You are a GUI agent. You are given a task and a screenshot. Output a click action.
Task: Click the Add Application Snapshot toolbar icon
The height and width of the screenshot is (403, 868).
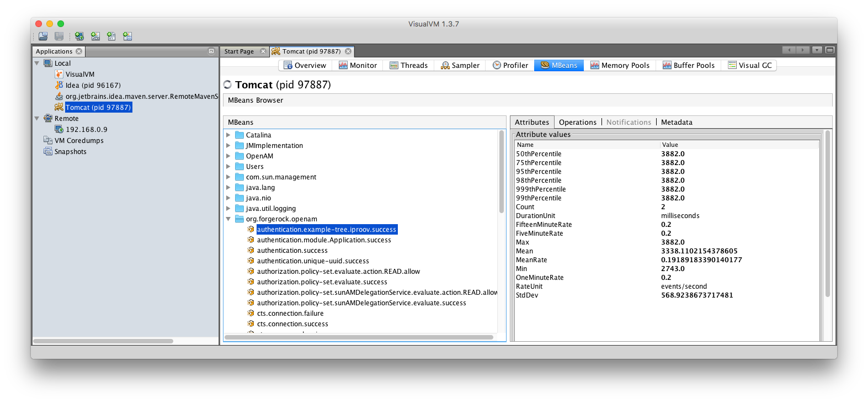(x=127, y=36)
